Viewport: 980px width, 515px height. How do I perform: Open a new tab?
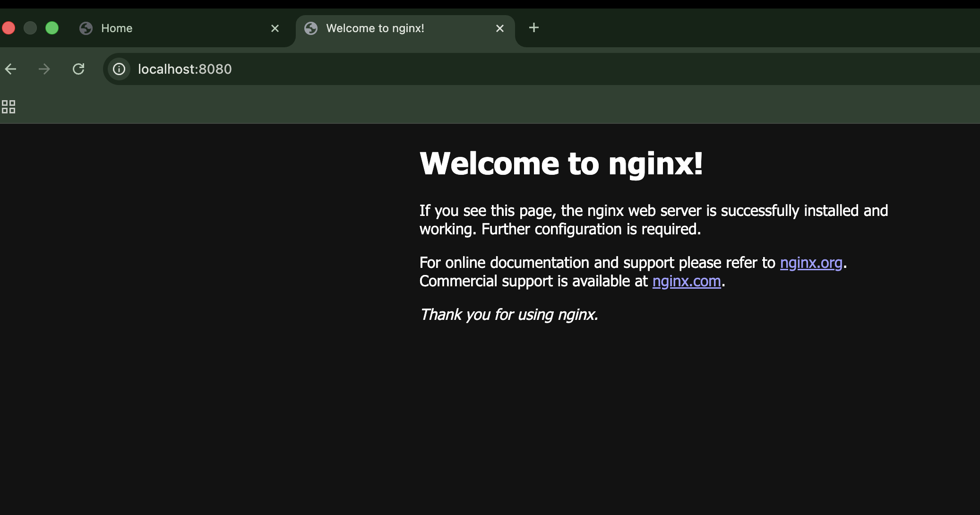pos(534,28)
